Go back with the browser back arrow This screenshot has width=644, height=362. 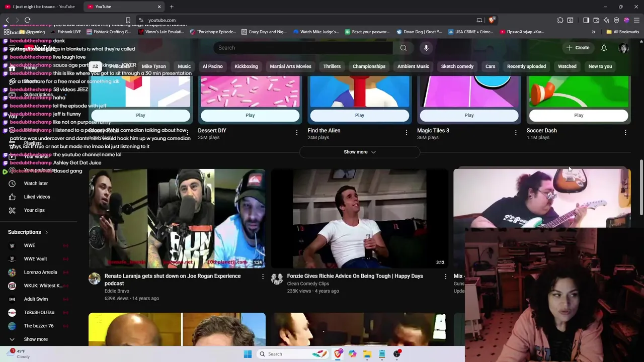click(7, 20)
